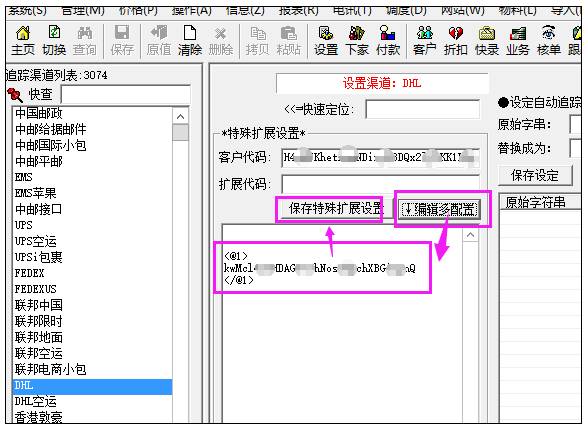Click the 编辑多配置 button
Viewport: 588px width, 433px height.
click(439, 209)
